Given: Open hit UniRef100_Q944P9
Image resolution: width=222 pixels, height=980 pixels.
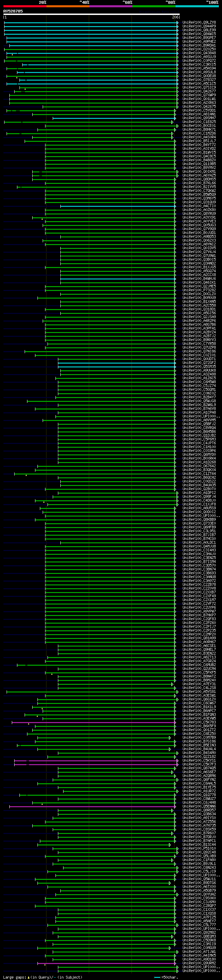Looking at the screenshot, I should (199, 26).
